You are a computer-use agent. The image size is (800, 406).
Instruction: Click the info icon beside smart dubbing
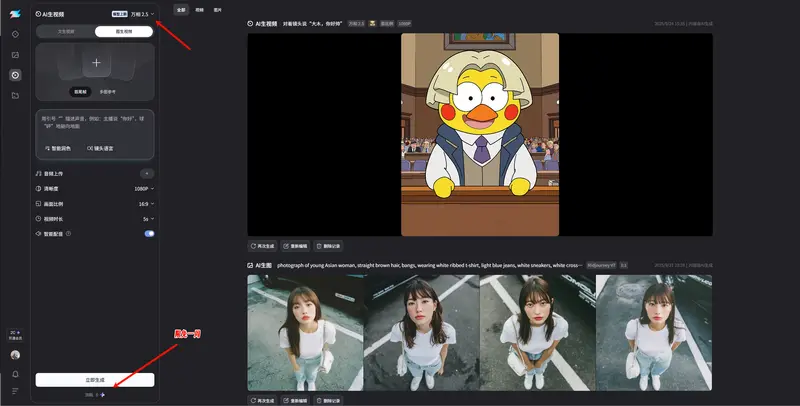coord(68,234)
